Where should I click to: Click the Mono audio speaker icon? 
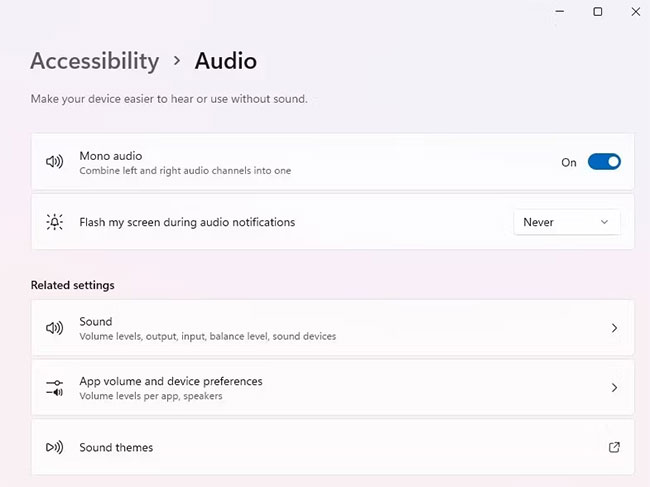[54, 162]
